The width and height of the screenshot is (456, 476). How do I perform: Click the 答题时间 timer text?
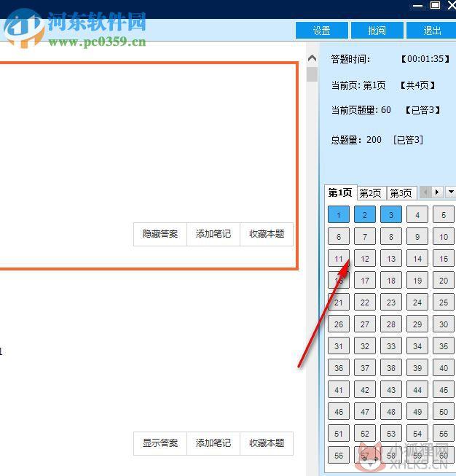click(x=350, y=59)
